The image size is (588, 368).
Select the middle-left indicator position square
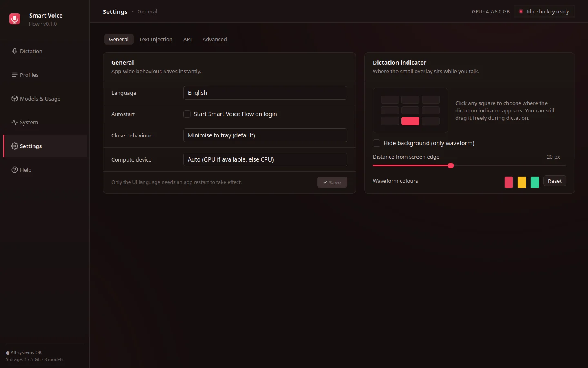pyautogui.click(x=390, y=110)
